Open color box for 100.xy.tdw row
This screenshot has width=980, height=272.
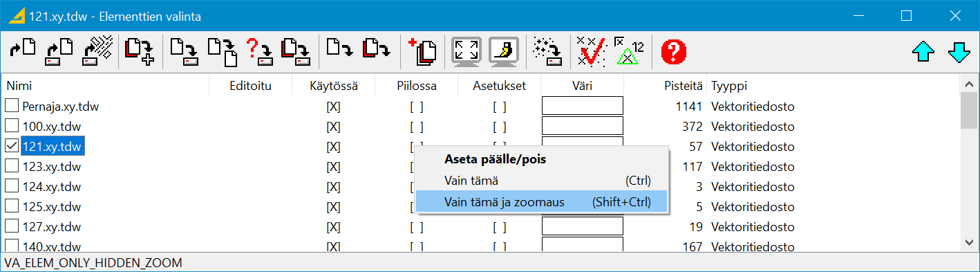click(x=583, y=126)
